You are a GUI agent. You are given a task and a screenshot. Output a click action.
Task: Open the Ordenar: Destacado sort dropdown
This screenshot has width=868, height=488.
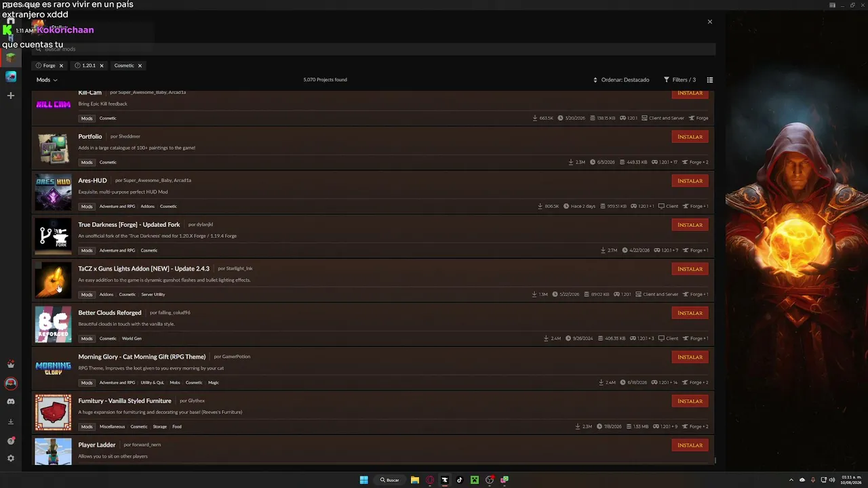click(x=621, y=80)
